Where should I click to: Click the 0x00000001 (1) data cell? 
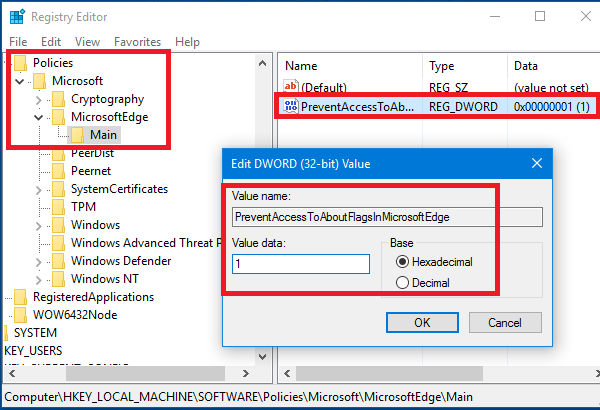click(x=552, y=106)
